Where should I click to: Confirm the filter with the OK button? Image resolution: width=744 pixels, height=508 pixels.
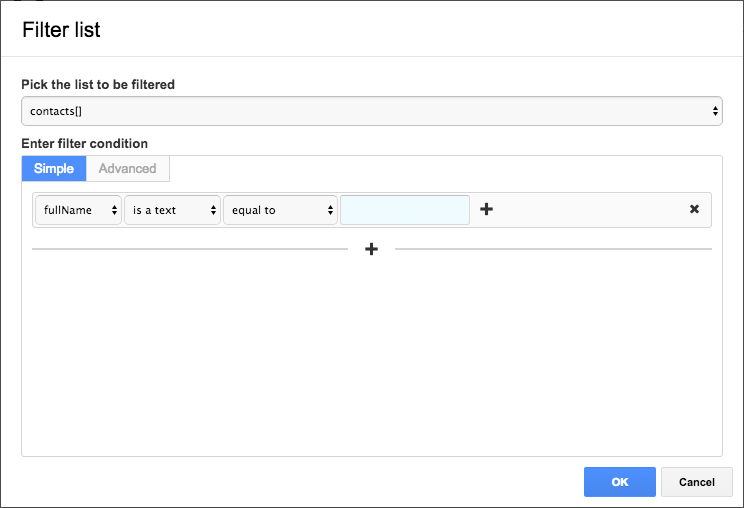[x=620, y=482]
